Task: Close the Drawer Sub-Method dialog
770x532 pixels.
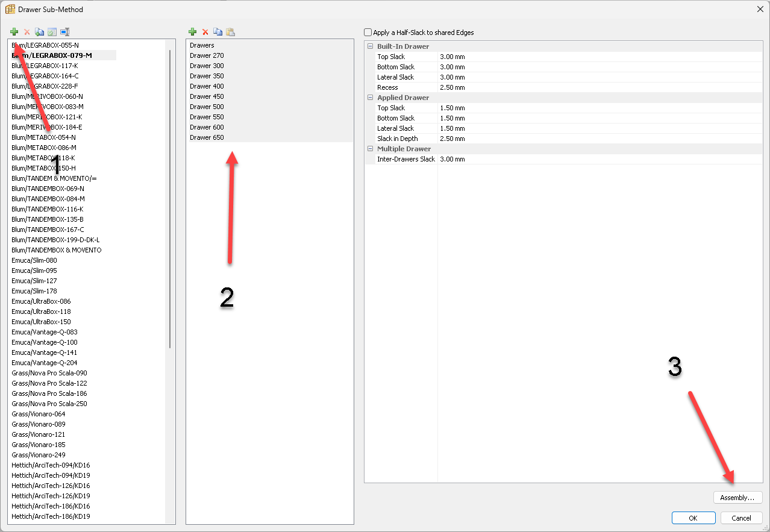Action: click(x=759, y=9)
